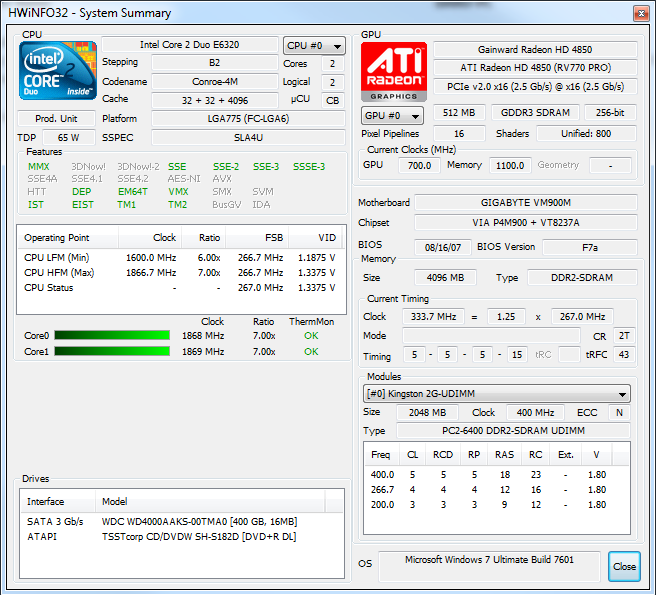Click the module timings Freq column header
The height and width of the screenshot is (595, 656).
380,454
